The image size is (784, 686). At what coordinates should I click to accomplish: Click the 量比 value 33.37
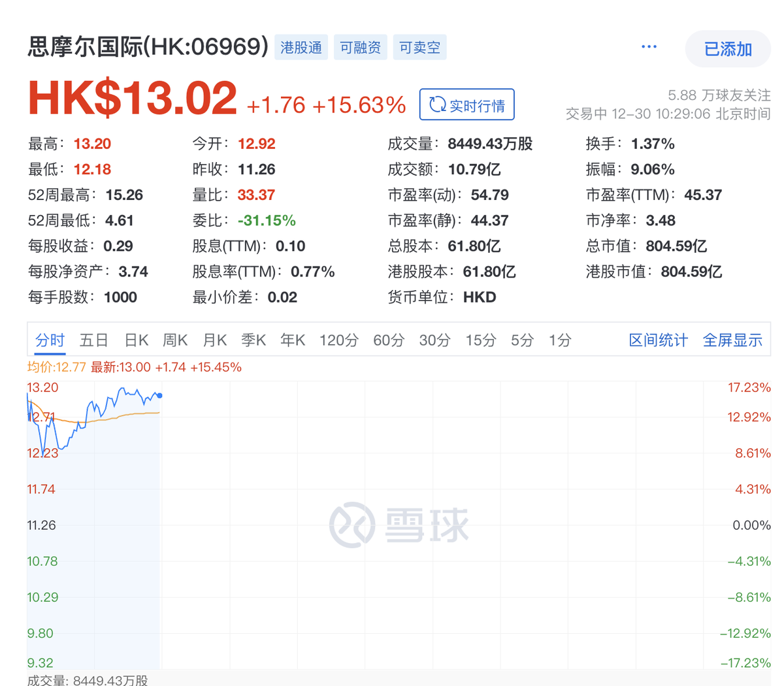click(256, 195)
